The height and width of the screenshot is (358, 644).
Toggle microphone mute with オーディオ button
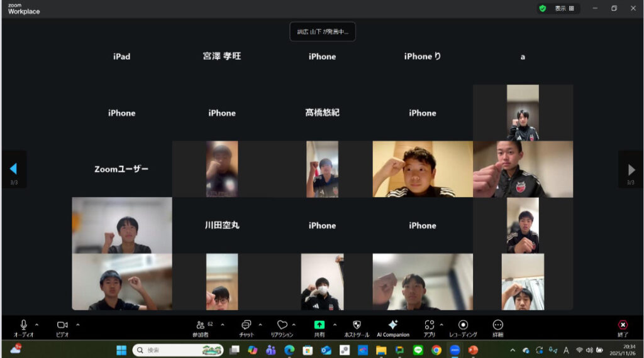[x=24, y=325]
